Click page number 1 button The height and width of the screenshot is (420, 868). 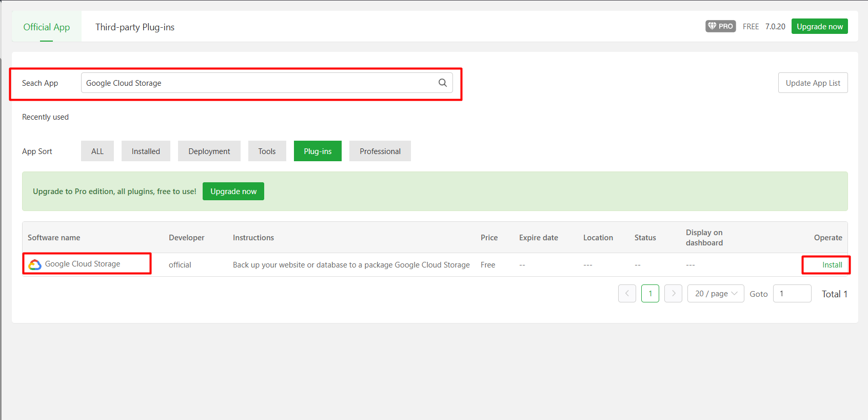(650, 294)
